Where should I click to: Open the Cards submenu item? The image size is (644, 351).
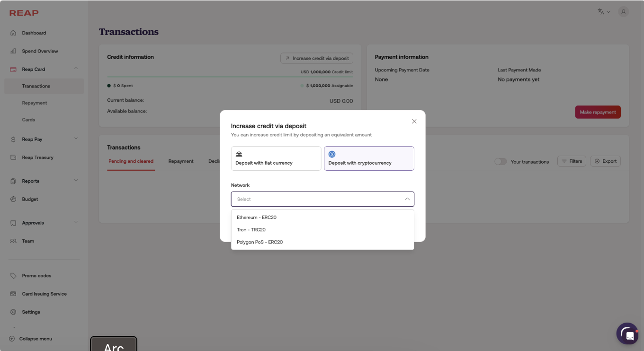(28, 120)
